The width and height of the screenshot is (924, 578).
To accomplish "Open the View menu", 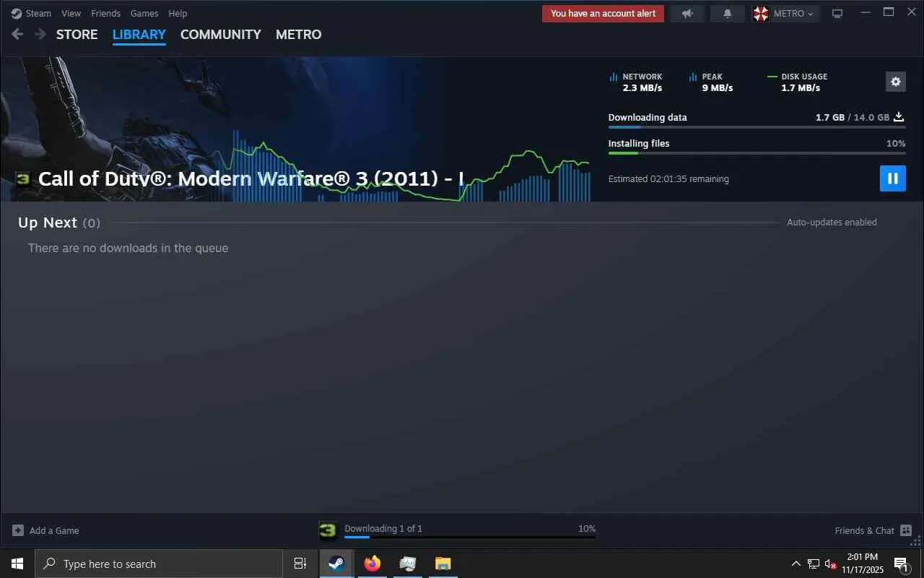I will click(x=71, y=13).
